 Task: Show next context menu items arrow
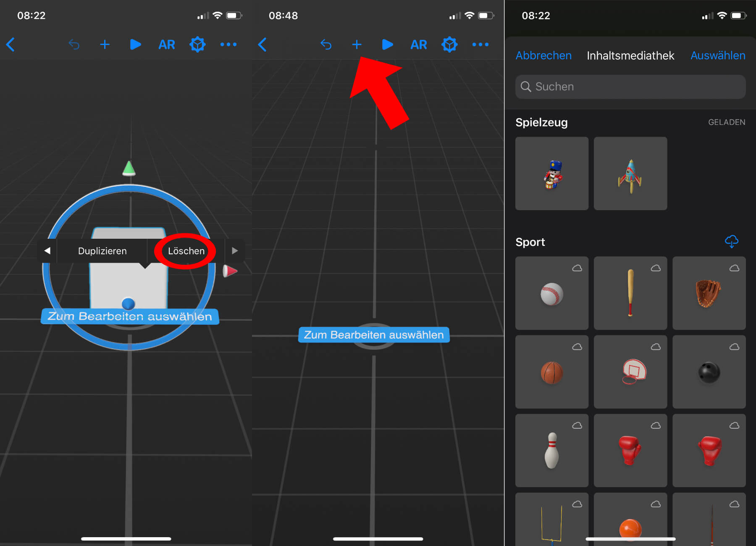click(x=235, y=251)
